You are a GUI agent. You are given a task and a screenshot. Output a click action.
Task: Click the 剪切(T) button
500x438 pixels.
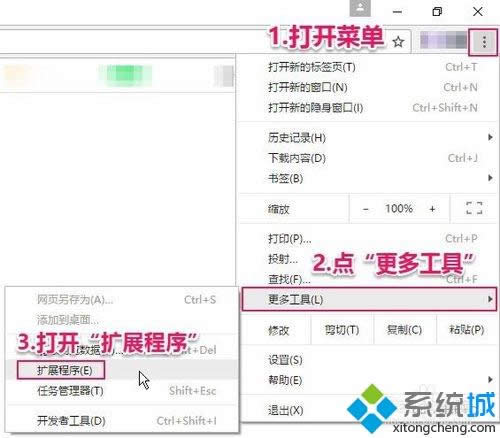coord(342,330)
